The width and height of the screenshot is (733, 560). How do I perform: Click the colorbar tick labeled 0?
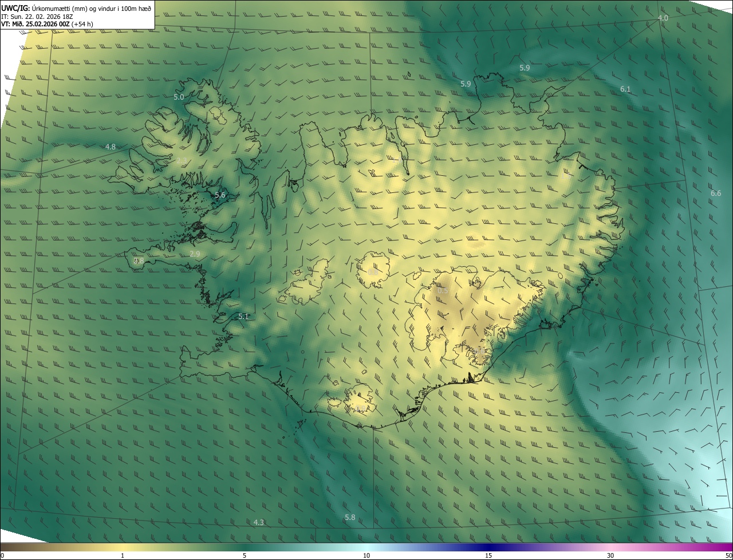[x=2, y=555]
